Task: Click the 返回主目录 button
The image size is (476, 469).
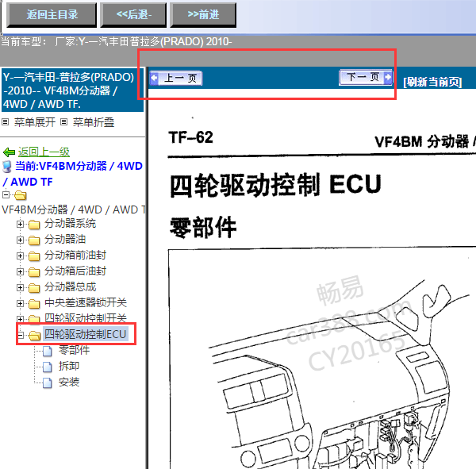Action: [x=52, y=14]
